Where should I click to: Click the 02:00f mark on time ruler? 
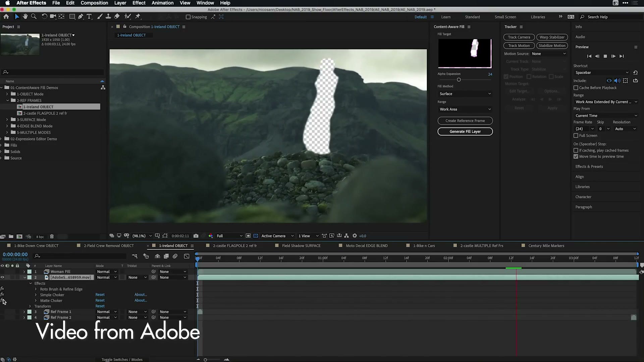click(448, 258)
